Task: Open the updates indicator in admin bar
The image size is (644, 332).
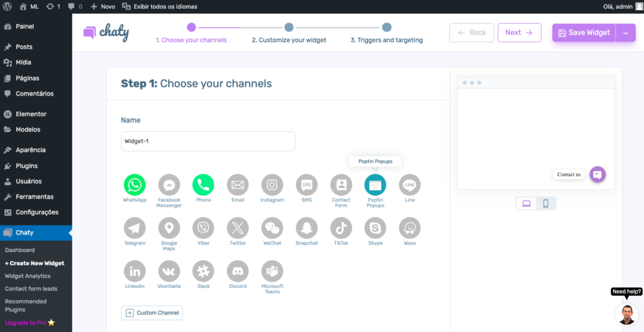Action: pos(53,6)
